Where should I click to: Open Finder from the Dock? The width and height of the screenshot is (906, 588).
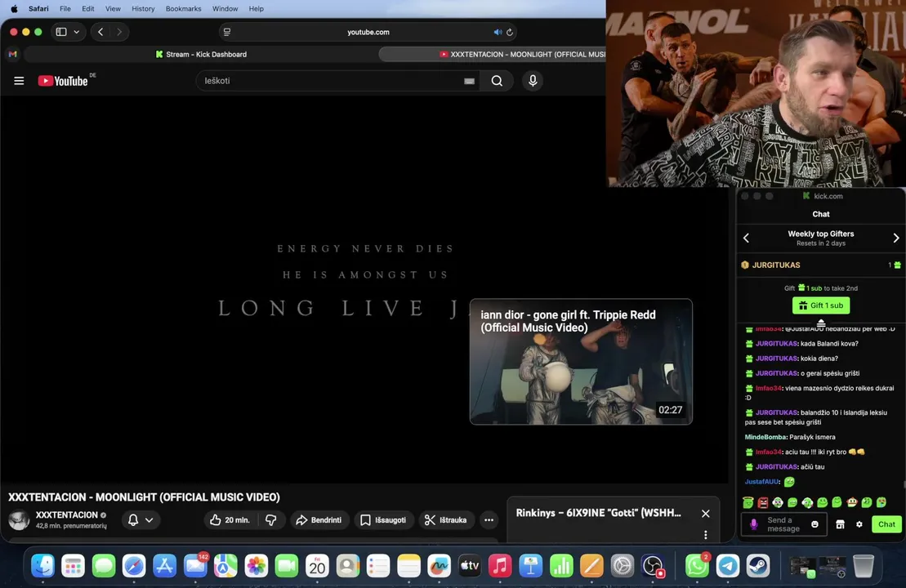point(42,566)
